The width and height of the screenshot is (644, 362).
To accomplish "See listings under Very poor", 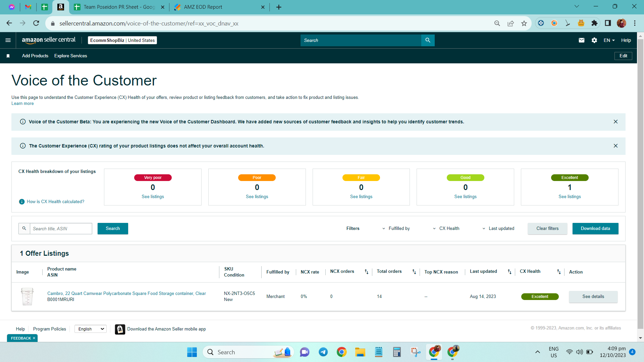I will click(x=153, y=197).
